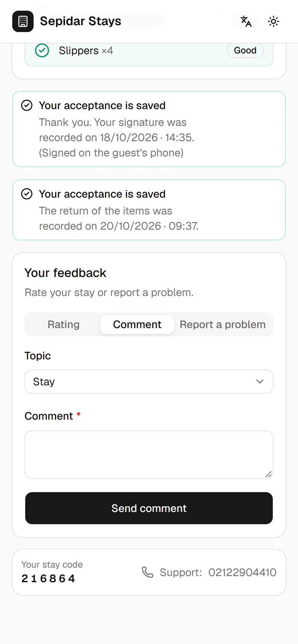
Task: Select the Comment tab
Action: pyautogui.click(x=137, y=324)
